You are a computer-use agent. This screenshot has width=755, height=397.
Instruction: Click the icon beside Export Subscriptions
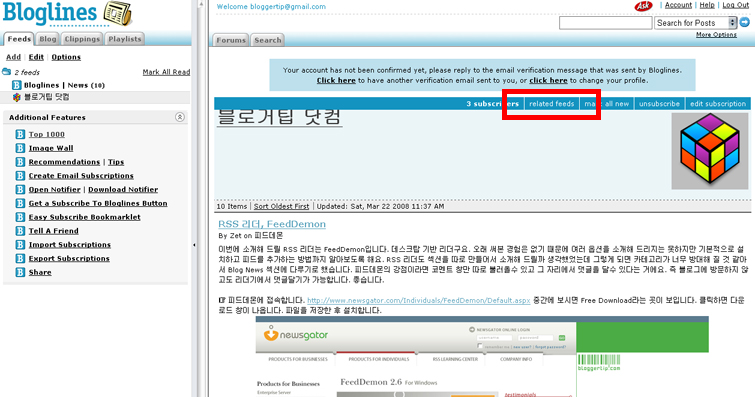tap(20, 259)
